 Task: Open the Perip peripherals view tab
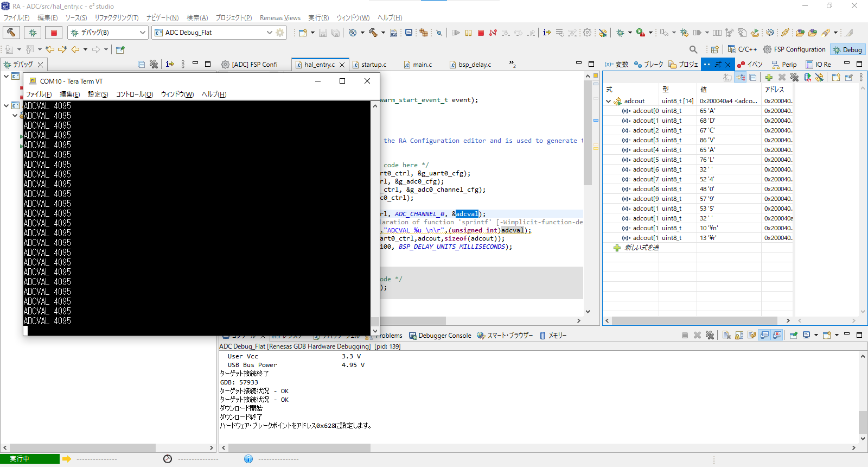pyautogui.click(x=784, y=64)
